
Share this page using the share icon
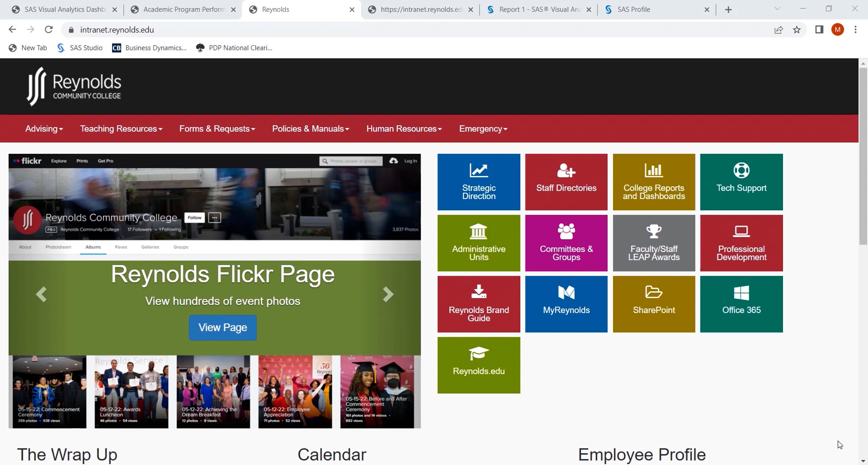click(779, 30)
